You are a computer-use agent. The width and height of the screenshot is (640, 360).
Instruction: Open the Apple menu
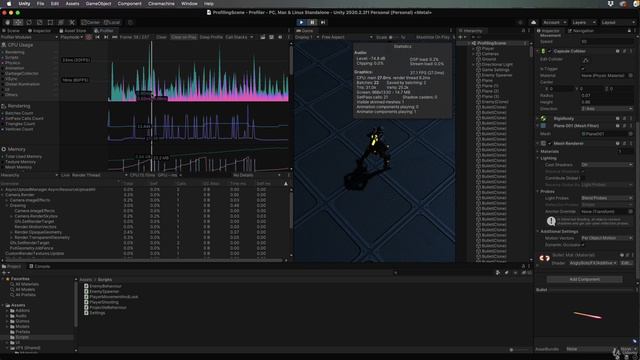tap(9, 4)
